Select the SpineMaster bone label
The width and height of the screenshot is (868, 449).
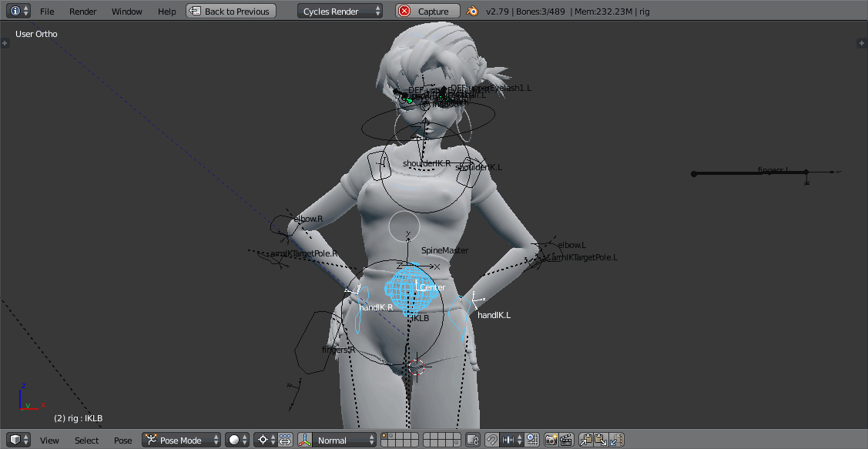coord(444,250)
